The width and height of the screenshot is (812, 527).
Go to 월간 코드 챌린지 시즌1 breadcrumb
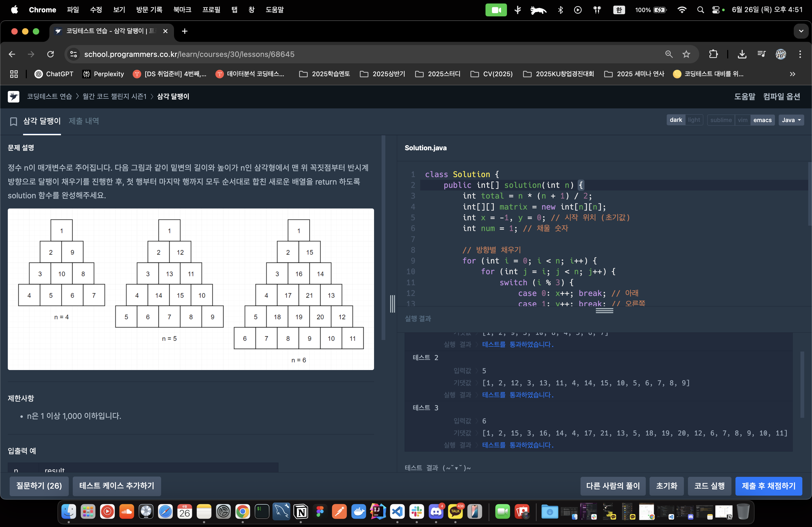point(114,97)
